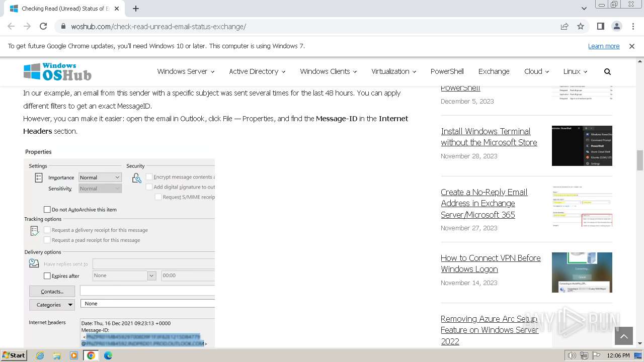
Task: Click the November 28, 2023 date text
Action: tap(469, 156)
